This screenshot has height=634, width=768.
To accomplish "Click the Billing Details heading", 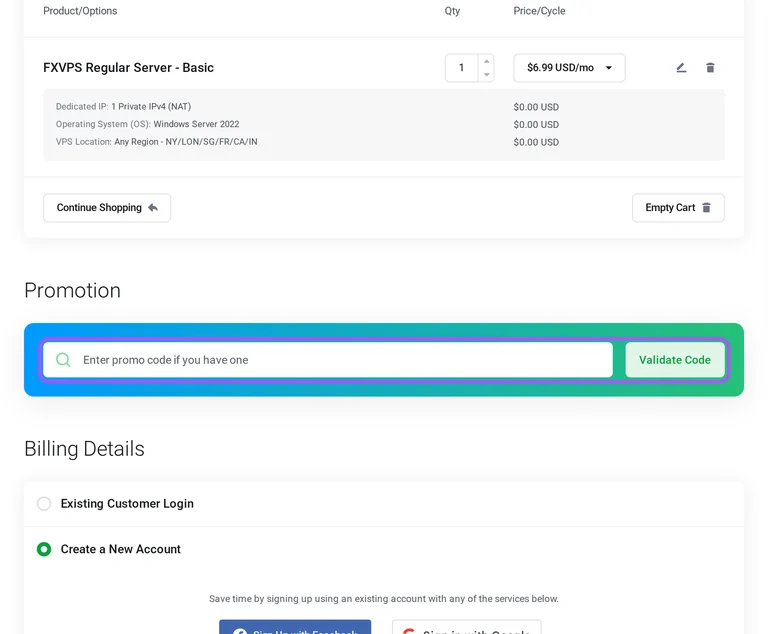I will pos(84,449).
